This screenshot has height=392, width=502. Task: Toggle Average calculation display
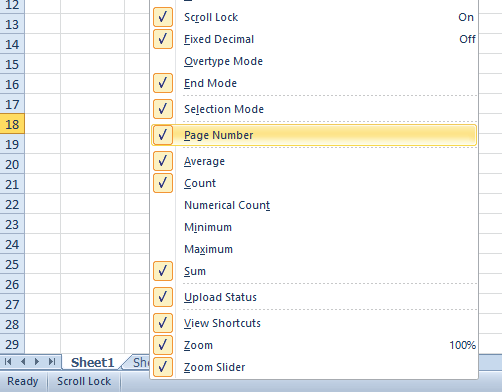click(314, 161)
